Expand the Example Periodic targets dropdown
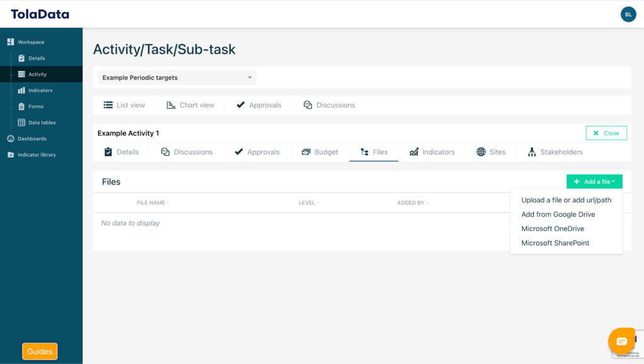The image size is (644, 364). [x=177, y=78]
